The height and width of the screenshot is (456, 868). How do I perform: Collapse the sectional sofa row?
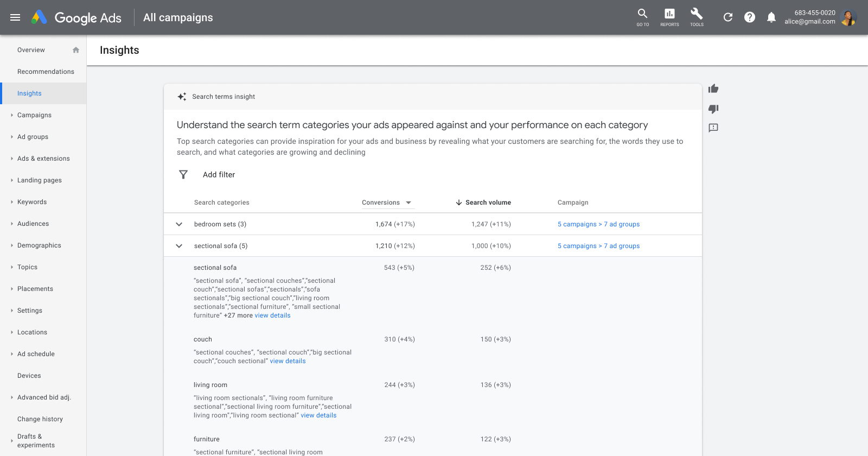(179, 246)
